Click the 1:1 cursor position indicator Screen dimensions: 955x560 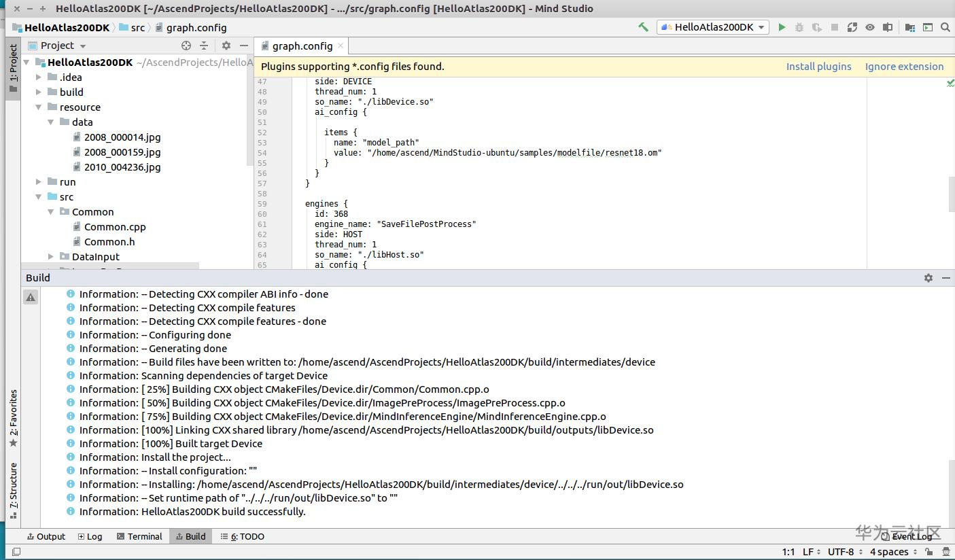[x=788, y=552]
